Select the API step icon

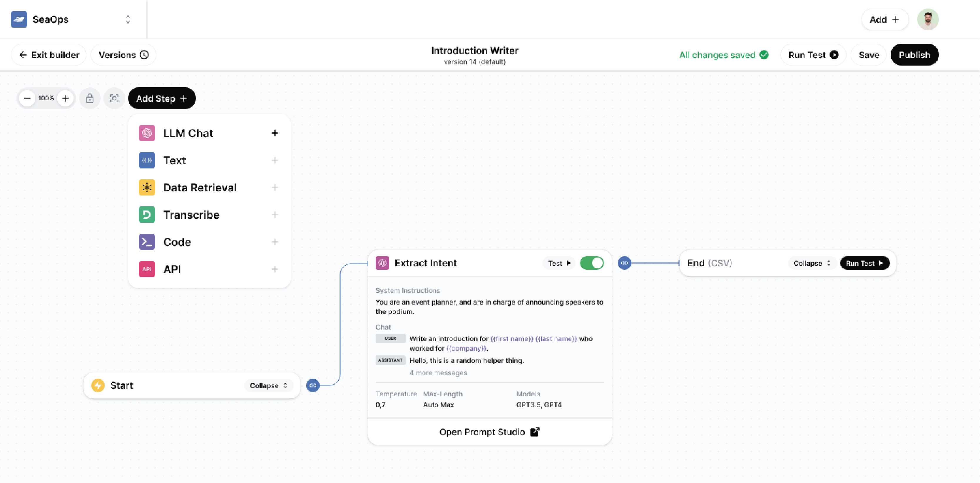click(147, 269)
